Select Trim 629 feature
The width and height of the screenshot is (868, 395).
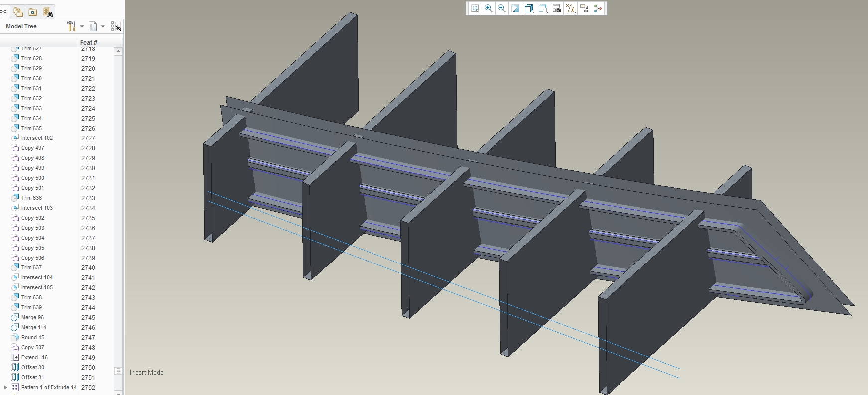pos(31,68)
